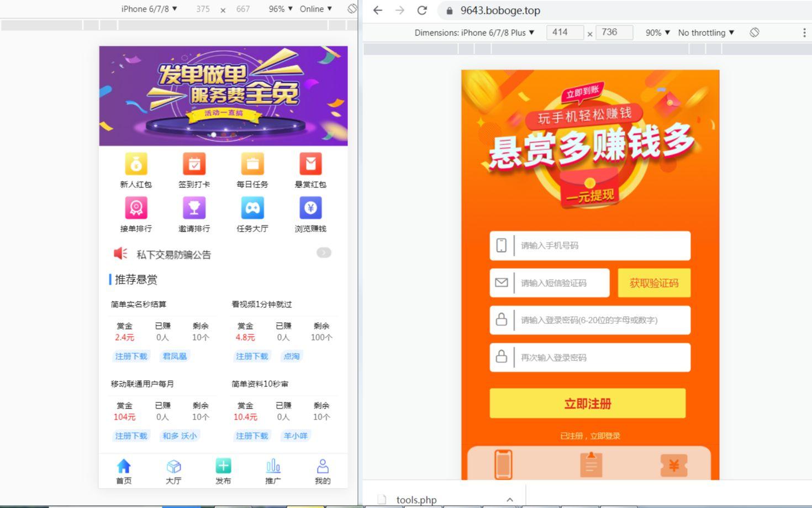Switch to 大厅 tab in bottom bar

pyautogui.click(x=173, y=472)
